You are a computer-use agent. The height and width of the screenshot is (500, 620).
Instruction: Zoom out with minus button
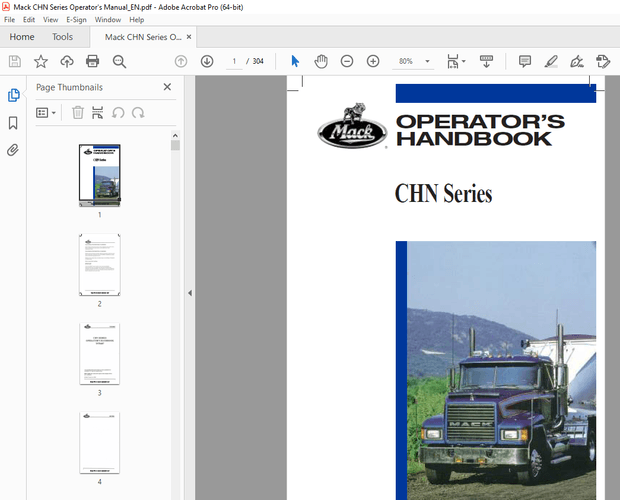pos(347,61)
